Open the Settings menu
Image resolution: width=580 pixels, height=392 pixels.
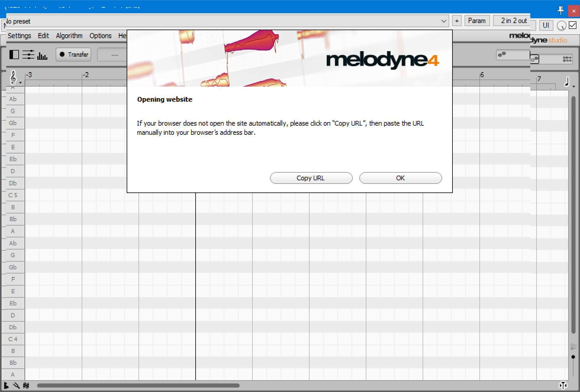point(19,36)
